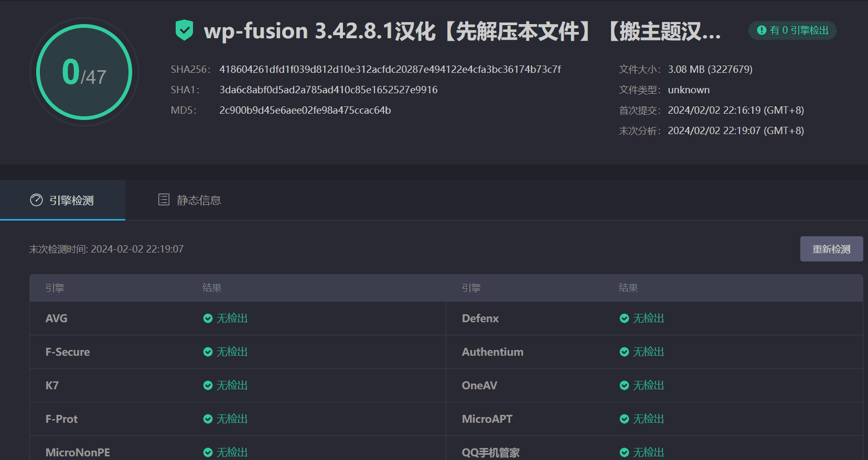Image resolution: width=868 pixels, height=460 pixels.
Task: Click the MicroAPT engine name
Action: 487,419
